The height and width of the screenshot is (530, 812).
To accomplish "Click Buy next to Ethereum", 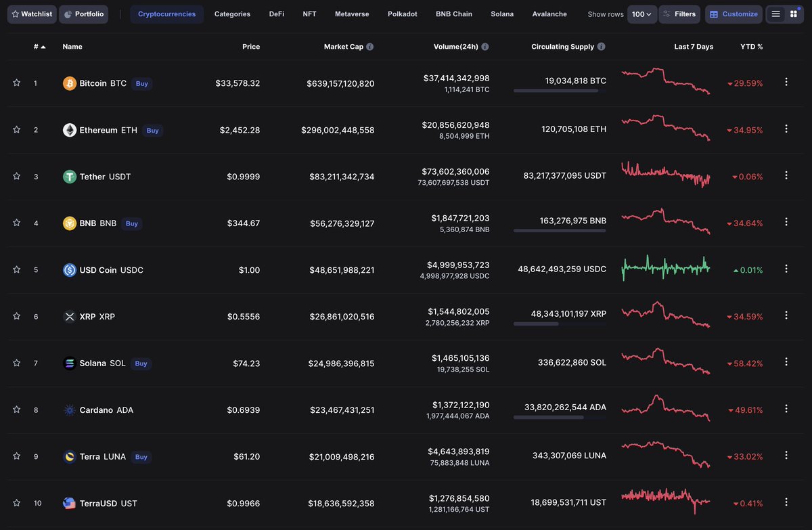I will (153, 131).
